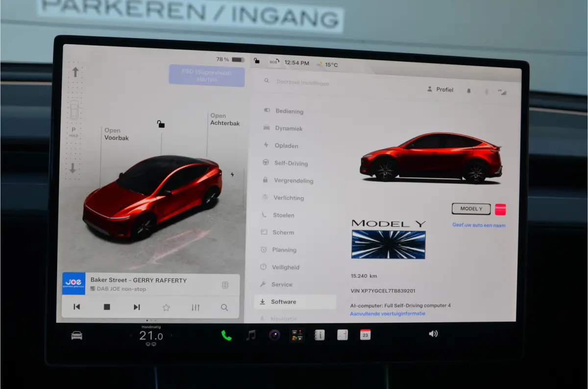Open the rear trunk (Achterbak)

[225, 120]
